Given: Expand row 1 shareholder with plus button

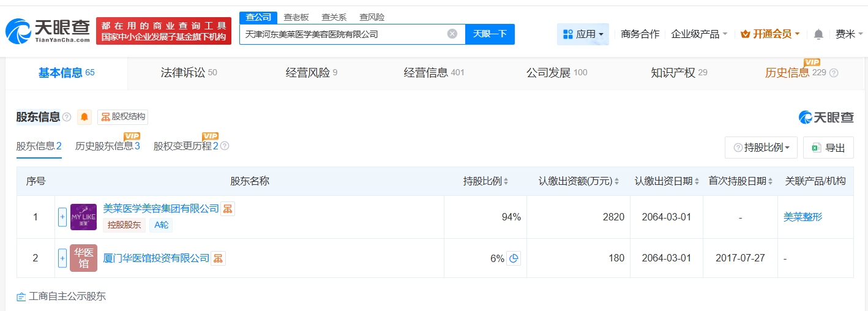Looking at the screenshot, I should (x=62, y=217).
